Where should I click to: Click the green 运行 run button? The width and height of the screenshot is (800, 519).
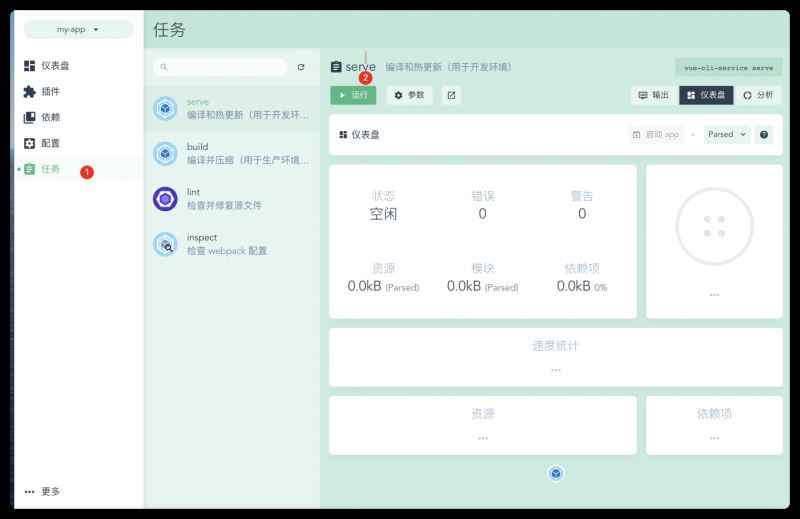pos(353,95)
